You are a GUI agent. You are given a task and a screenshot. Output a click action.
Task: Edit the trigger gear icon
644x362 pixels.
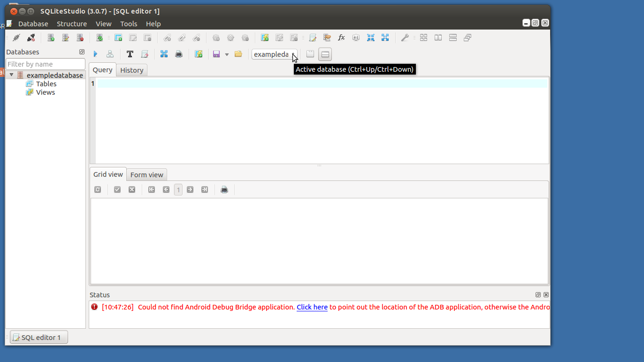point(230,38)
